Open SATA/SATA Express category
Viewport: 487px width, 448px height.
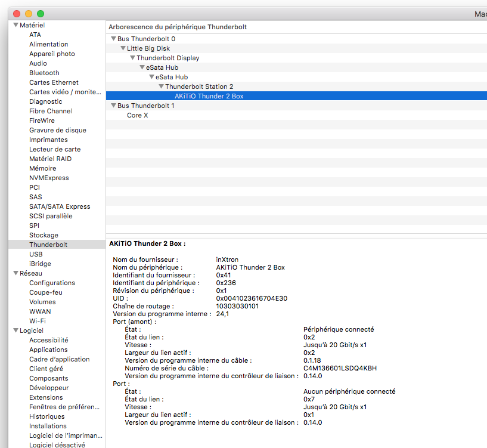tap(60, 207)
